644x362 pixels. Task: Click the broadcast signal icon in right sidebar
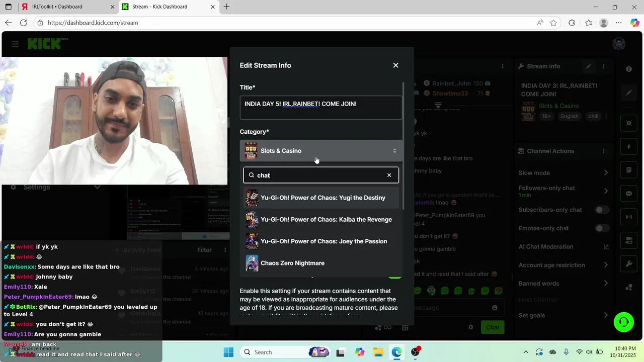point(629,217)
